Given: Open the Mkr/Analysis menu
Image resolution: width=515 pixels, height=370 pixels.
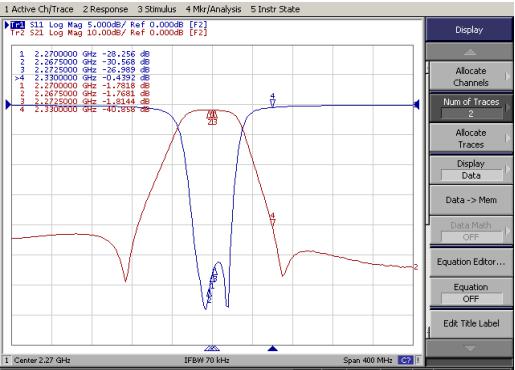Looking at the screenshot, I should click(x=213, y=9).
